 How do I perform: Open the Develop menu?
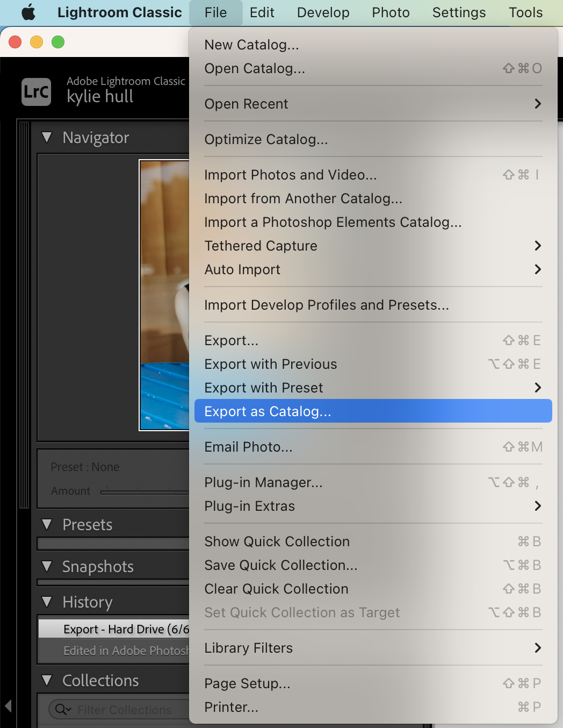323,12
